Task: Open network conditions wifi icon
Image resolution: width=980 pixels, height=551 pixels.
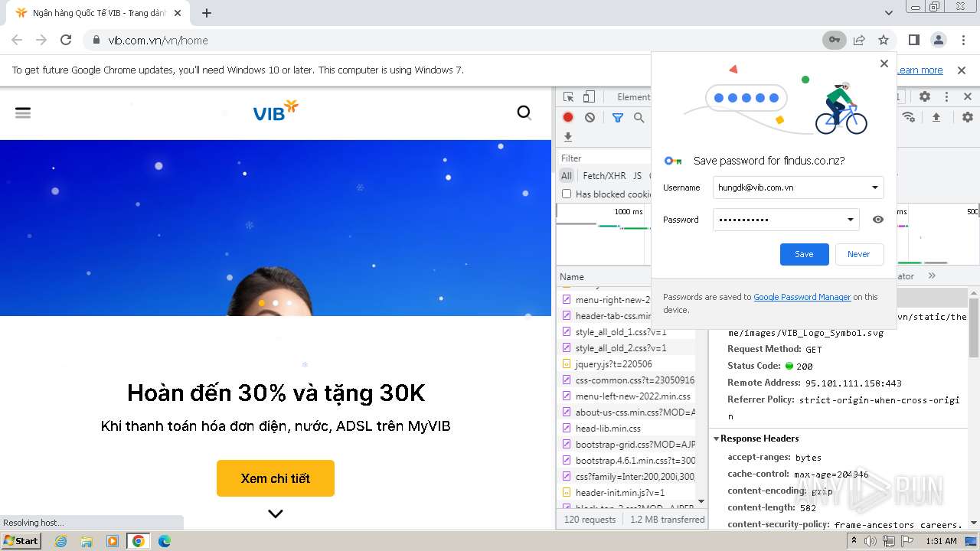Action: [909, 117]
